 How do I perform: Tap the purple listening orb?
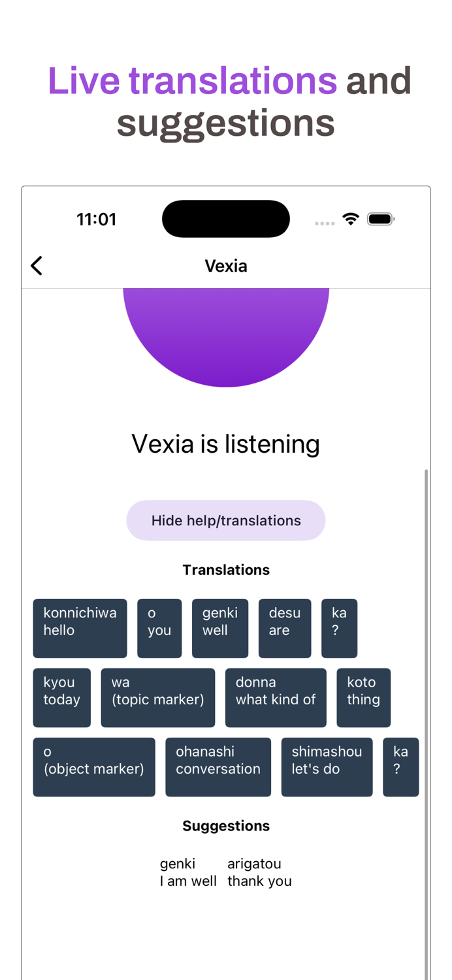tap(226, 333)
